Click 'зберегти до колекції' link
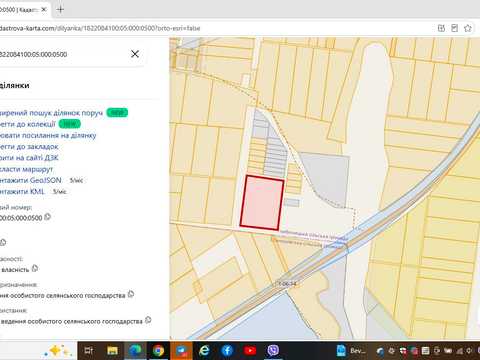The height and width of the screenshot is (360, 480). click(x=28, y=124)
